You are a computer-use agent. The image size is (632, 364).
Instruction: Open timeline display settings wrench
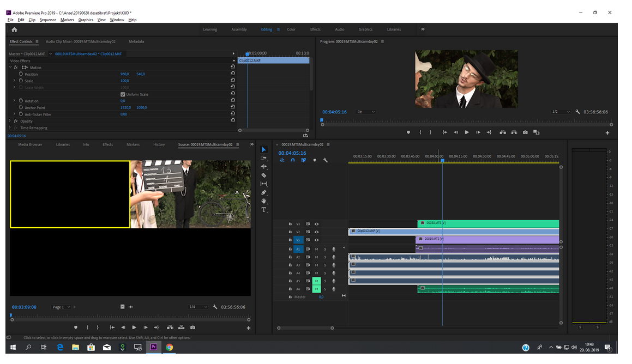click(x=326, y=160)
